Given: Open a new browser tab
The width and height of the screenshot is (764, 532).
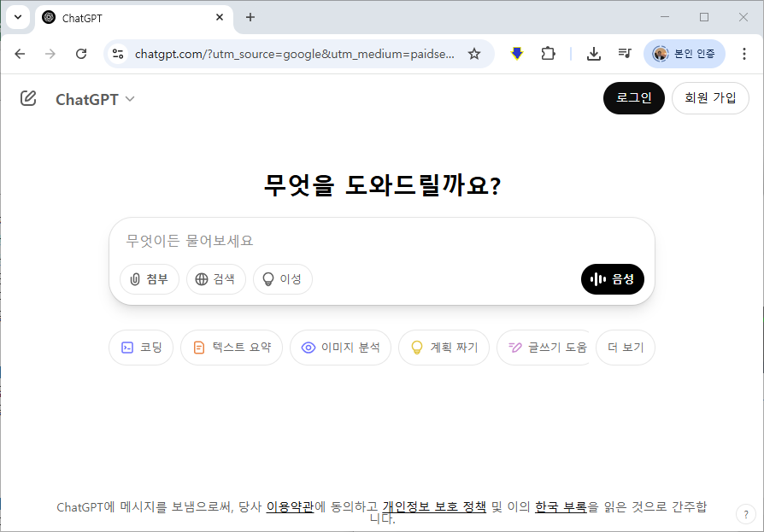Looking at the screenshot, I should click(x=250, y=18).
